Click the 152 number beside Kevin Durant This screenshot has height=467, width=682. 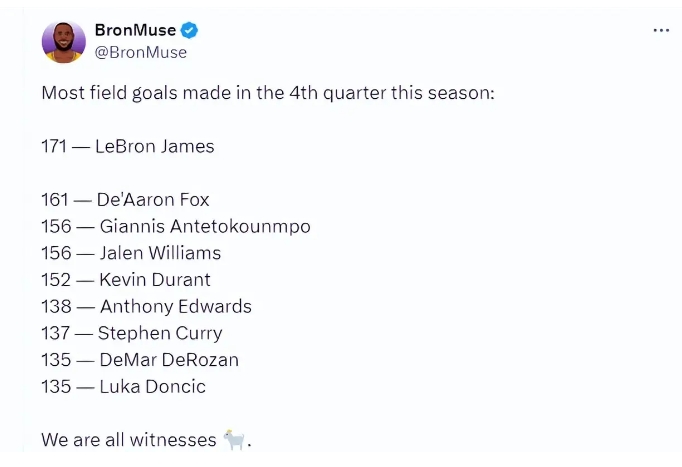point(56,280)
